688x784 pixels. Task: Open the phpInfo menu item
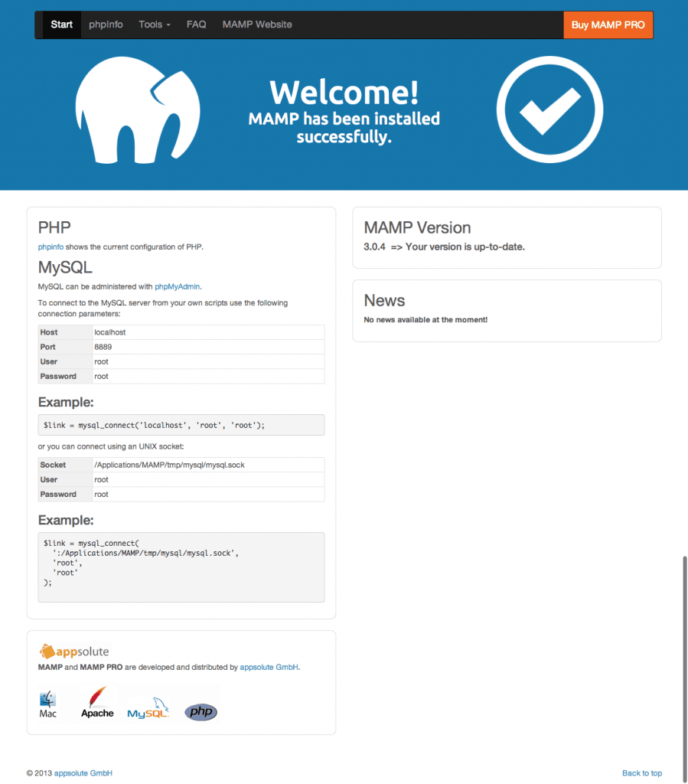(x=106, y=24)
